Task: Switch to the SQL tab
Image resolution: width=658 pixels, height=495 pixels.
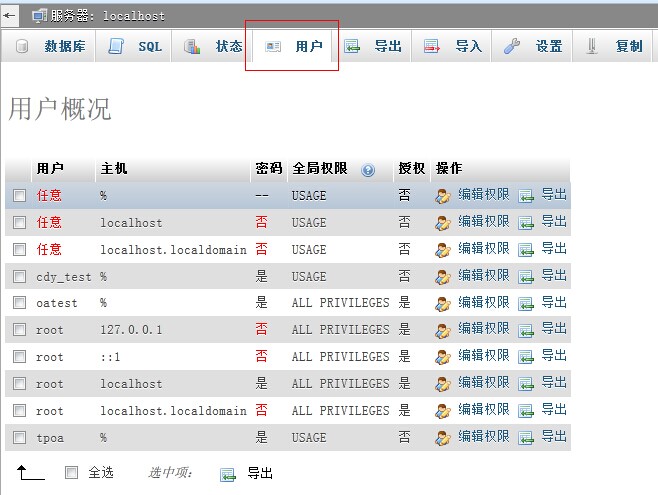Action: point(134,46)
